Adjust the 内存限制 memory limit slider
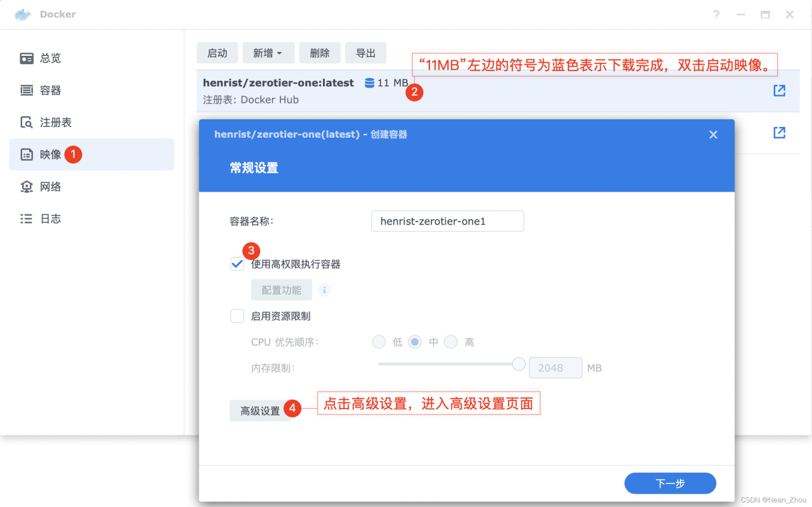 (518, 364)
